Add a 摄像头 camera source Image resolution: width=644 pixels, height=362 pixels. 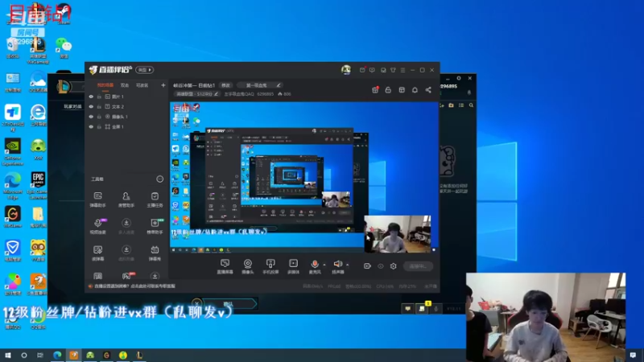(248, 266)
